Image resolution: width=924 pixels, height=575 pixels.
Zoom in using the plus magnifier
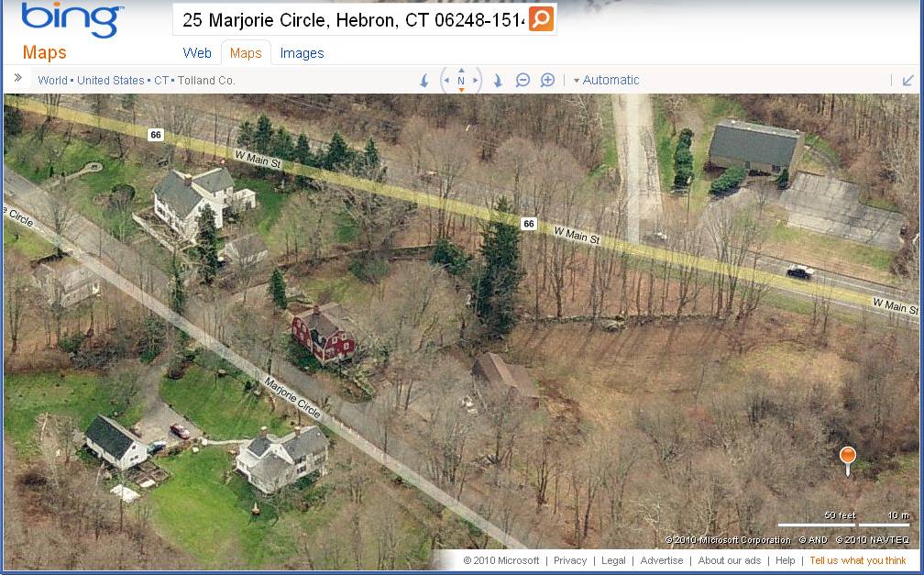tap(547, 80)
